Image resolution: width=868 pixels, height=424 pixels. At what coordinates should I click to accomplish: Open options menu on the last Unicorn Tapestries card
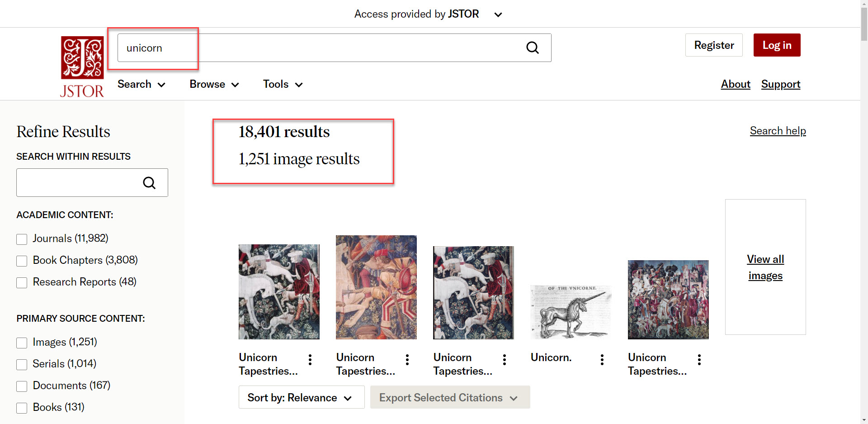point(699,360)
